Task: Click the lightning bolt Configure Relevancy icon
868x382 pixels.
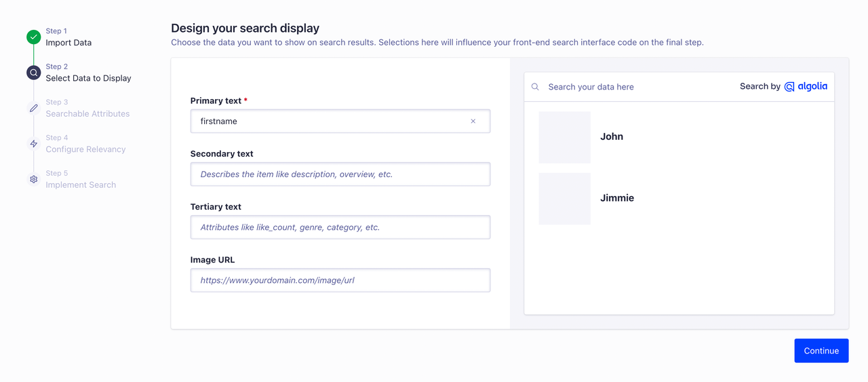Action: (33, 144)
